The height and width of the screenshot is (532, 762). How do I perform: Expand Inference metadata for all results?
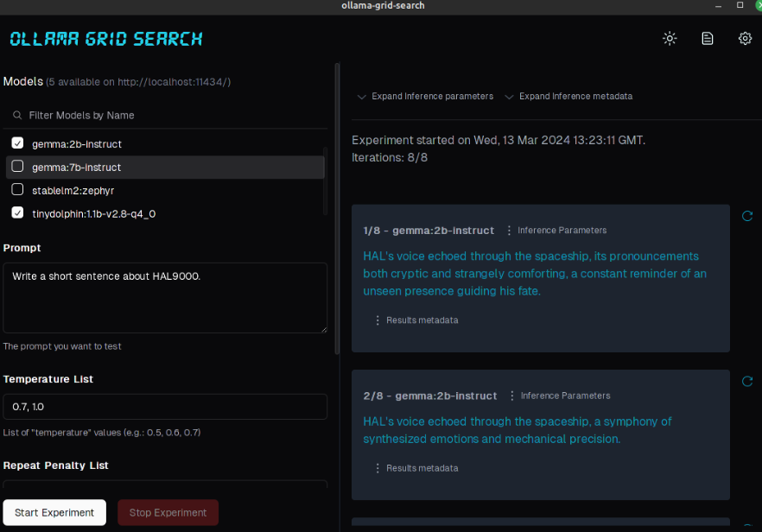click(x=570, y=96)
